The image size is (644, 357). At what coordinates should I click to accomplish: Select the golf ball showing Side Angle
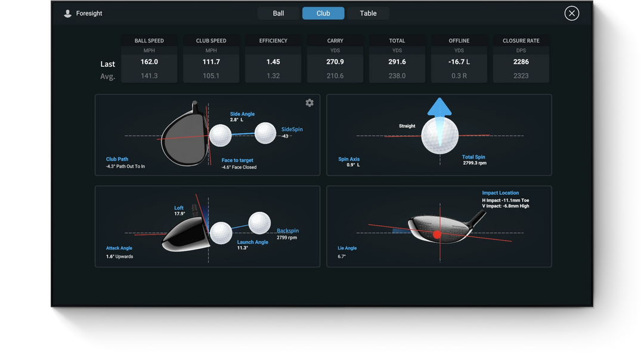(220, 134)
